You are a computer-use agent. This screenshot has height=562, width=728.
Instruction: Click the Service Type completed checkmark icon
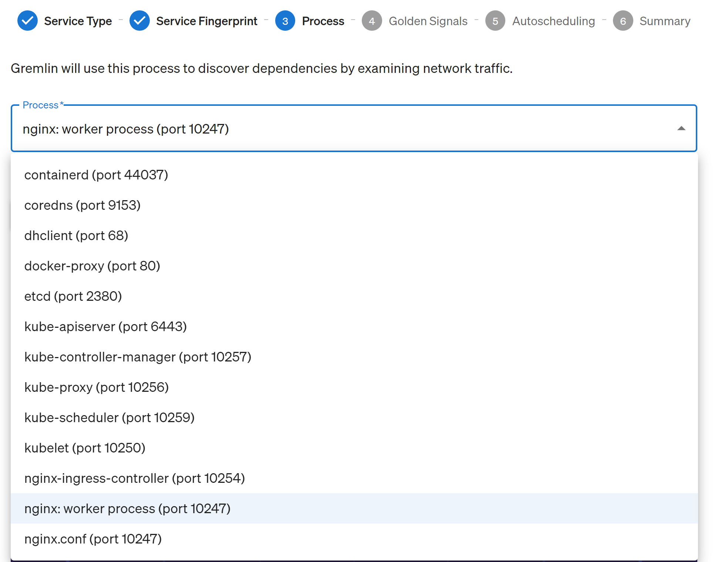(27, 21)
